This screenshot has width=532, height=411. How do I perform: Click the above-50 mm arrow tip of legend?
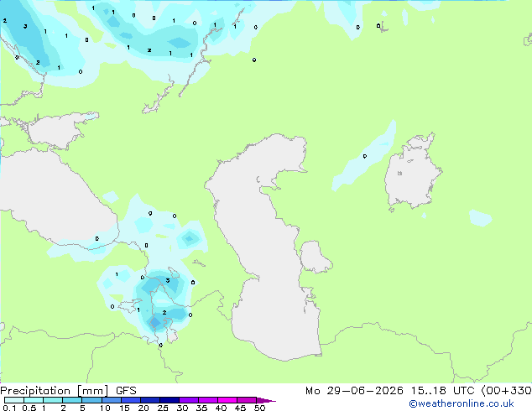[x=266, y=400]
